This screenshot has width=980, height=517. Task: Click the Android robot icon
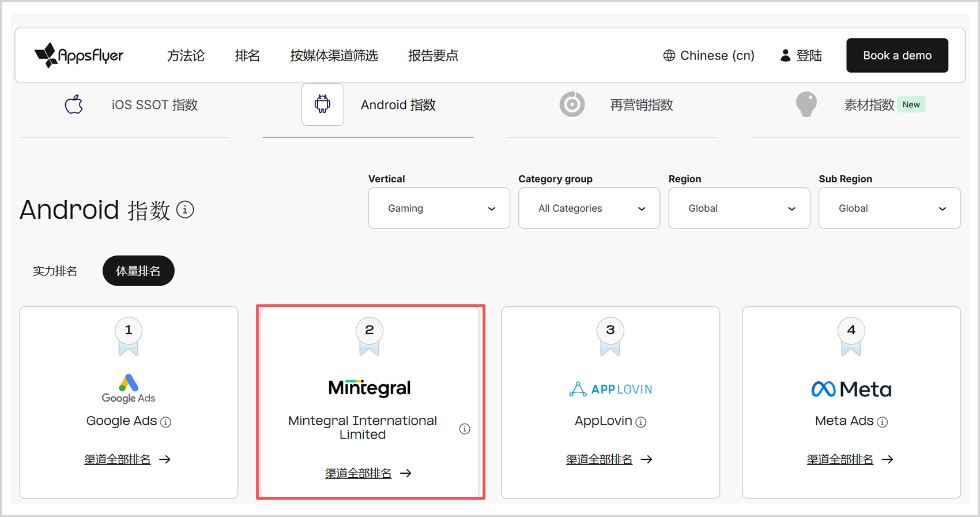tap(323, 104)
